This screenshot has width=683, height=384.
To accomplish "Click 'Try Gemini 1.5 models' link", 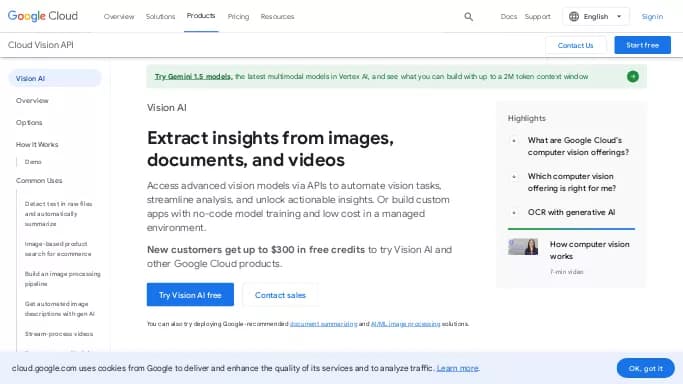I will click(193, 77).
